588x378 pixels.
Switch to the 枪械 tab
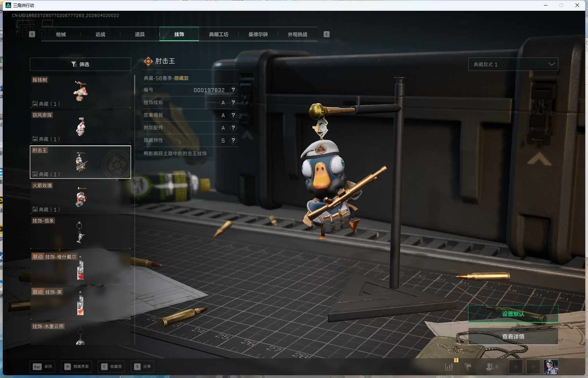(x=61, y=34)
